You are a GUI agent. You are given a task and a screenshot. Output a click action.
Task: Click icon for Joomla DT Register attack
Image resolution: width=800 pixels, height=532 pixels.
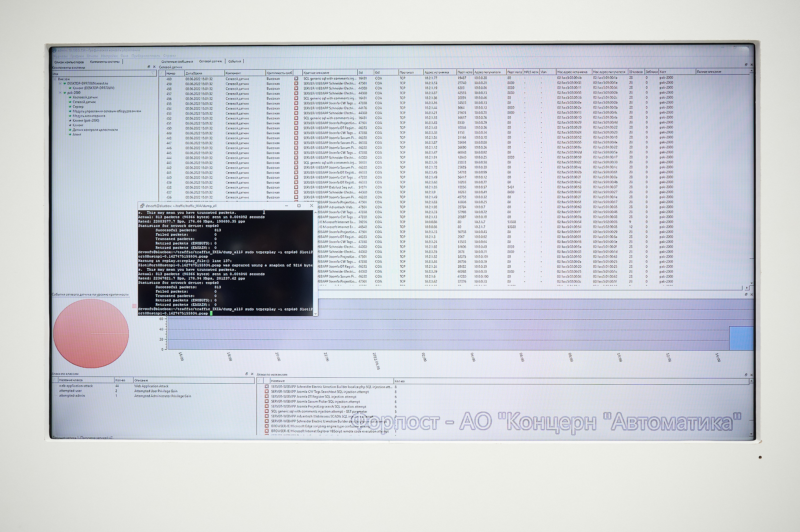pyautogui.click(x=267, y=396)
